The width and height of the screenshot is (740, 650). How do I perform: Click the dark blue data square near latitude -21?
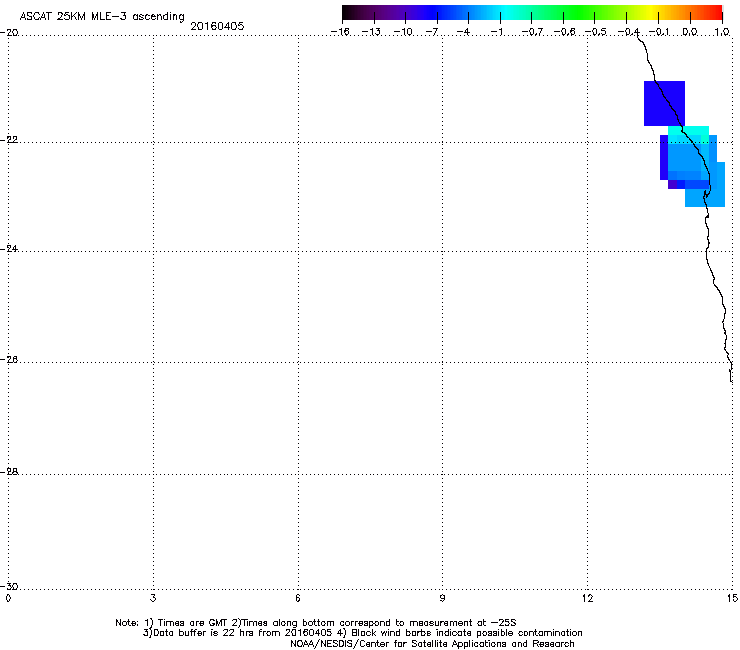click(664, 103)
